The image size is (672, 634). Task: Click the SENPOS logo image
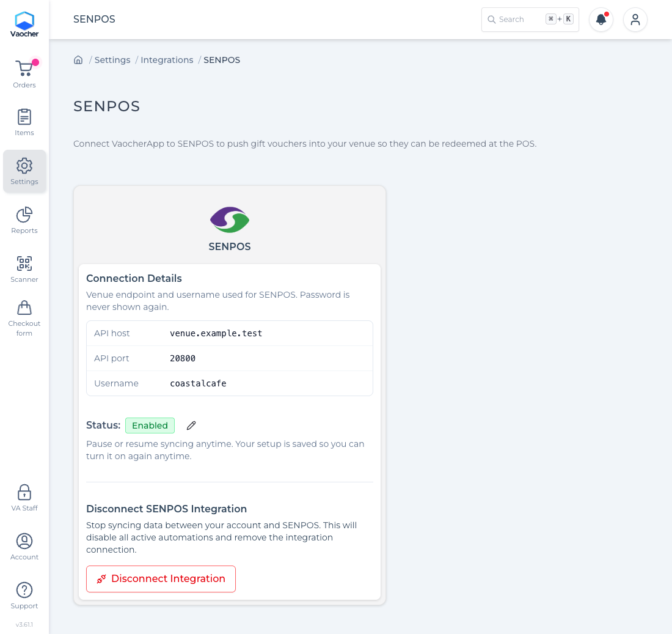click(230, 220)
